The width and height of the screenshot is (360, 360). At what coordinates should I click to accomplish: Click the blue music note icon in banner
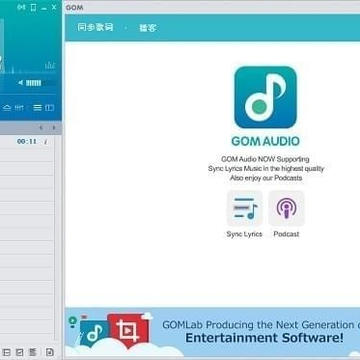click(94, 333)
